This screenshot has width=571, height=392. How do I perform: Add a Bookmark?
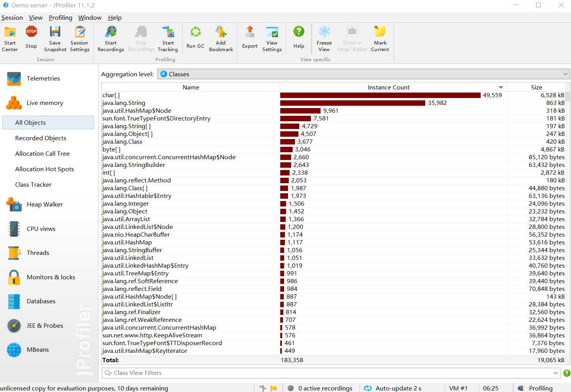pos(221,39)
